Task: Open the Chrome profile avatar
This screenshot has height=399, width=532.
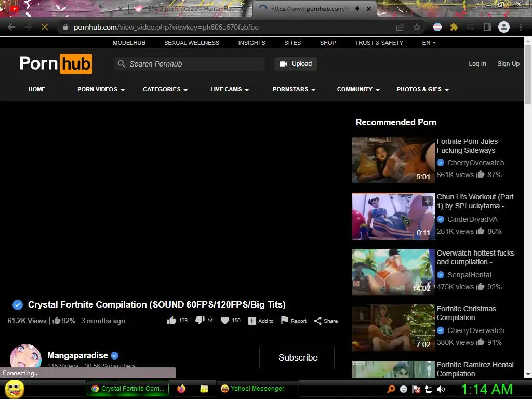Action: click(504, 27)
